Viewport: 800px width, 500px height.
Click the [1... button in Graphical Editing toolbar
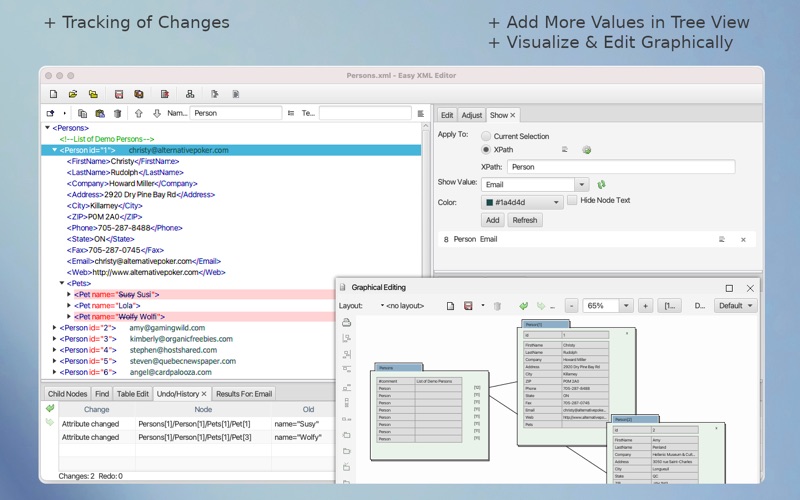coord(669,306)
